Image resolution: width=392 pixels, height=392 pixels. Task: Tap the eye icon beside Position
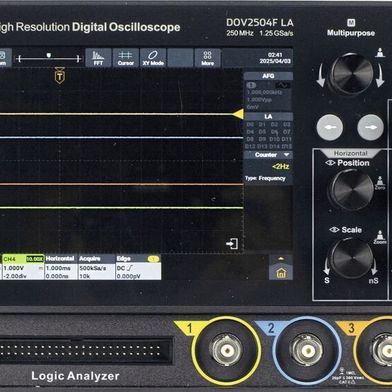(x=330, y=163)
